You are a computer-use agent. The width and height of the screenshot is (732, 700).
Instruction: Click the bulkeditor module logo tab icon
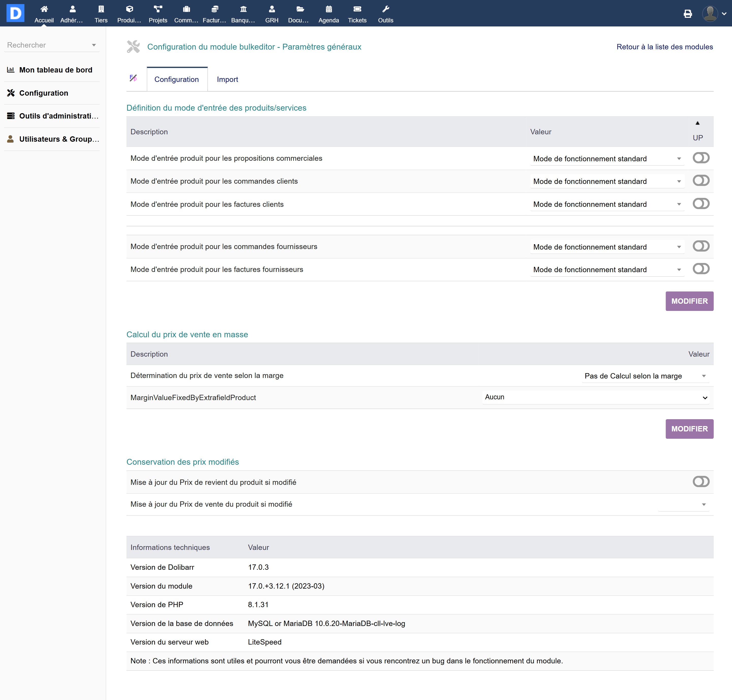[133, 78]
